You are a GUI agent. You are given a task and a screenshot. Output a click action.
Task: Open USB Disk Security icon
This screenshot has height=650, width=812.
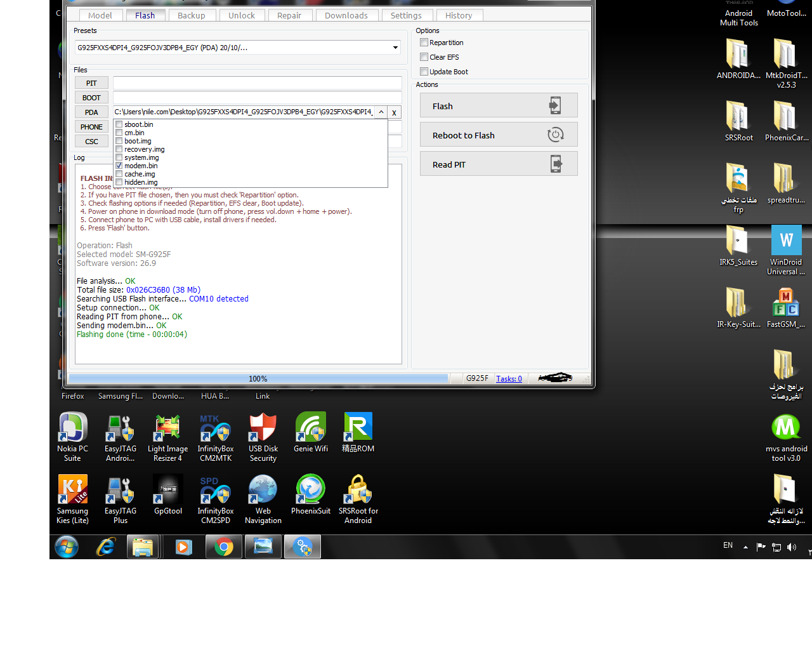[x=263, y=436]
